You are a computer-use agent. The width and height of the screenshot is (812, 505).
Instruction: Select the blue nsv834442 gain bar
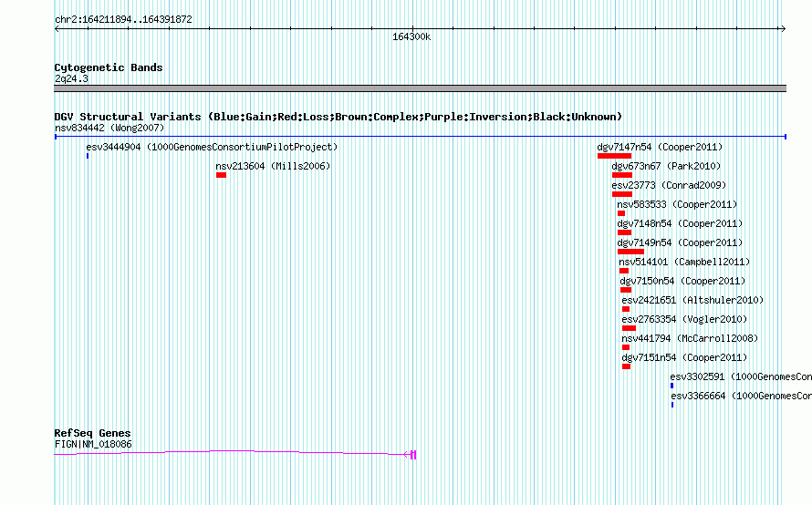(x=421, y=137)
